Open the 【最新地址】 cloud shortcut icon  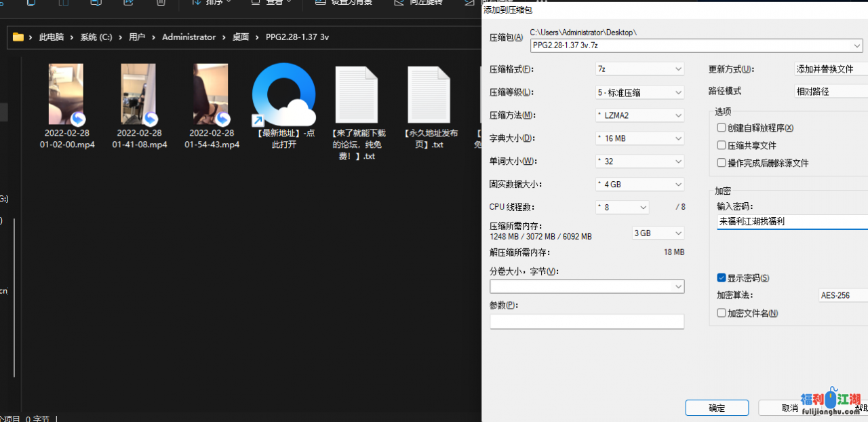[x=283, y=95]
